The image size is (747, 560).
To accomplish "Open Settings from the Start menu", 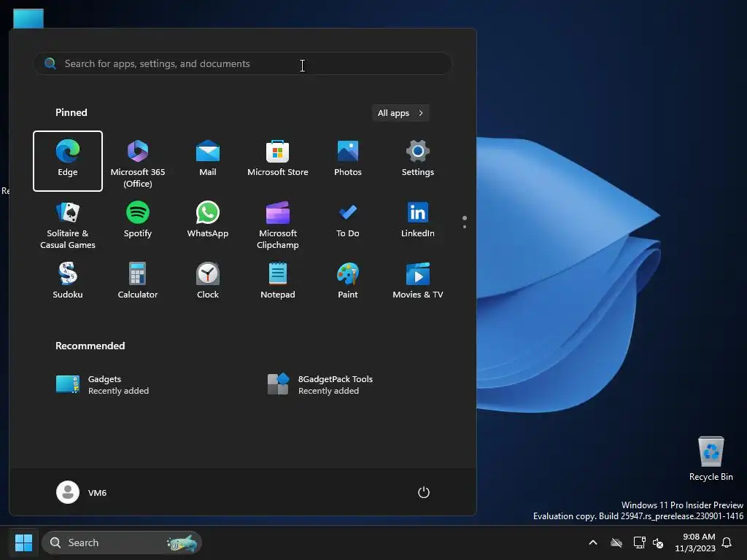I will (x=418, y=161).
